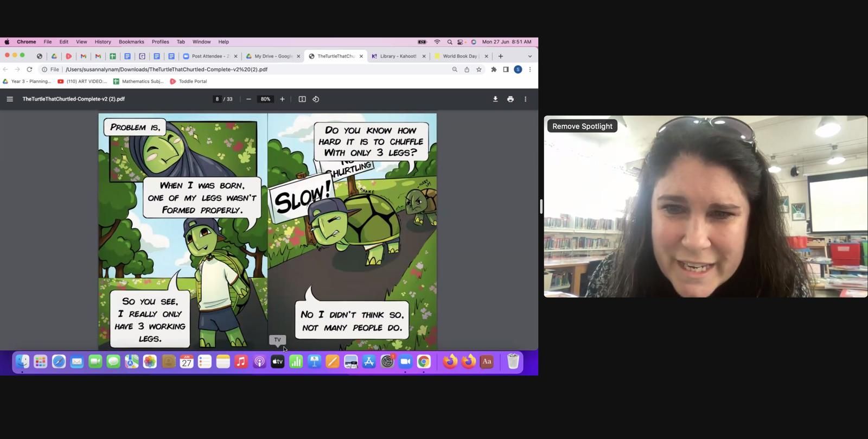Zoom out of the PDF
The image size is (868, 439).
(x=248, y=99)
